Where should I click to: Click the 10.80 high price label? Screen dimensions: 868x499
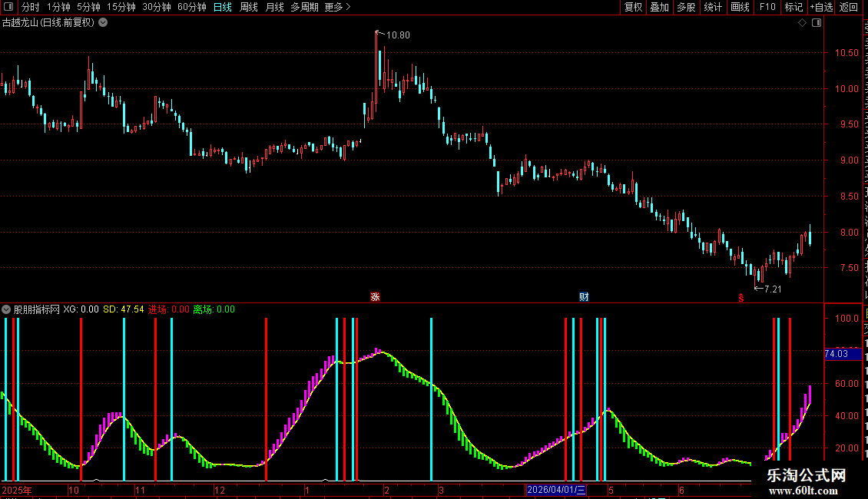click(398, 35)
